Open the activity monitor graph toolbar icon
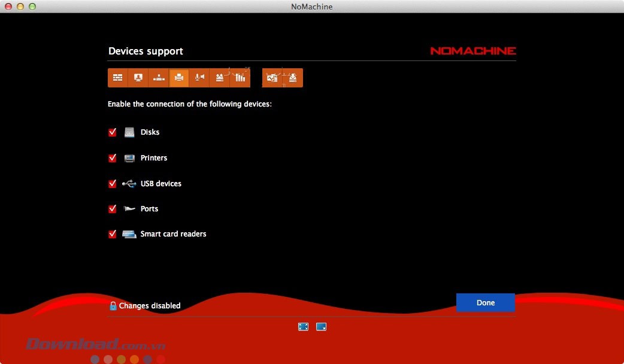 (272, 78)
